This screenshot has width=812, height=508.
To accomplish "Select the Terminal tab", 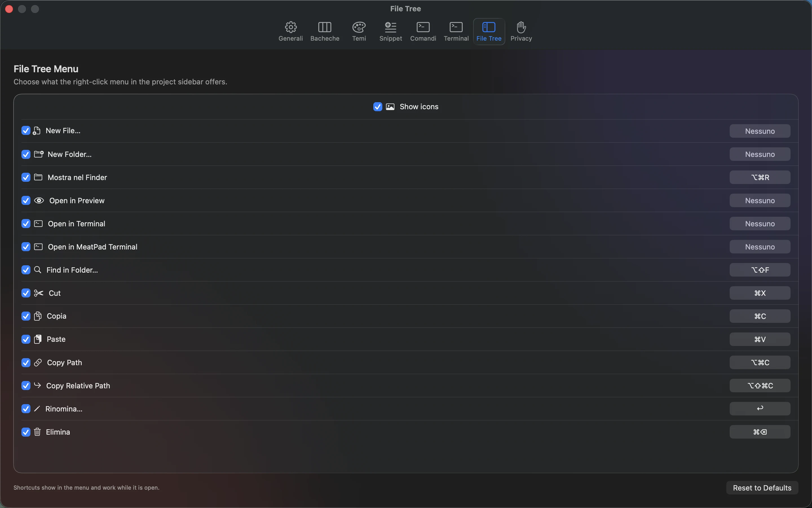I will click(x=456, y=32).
